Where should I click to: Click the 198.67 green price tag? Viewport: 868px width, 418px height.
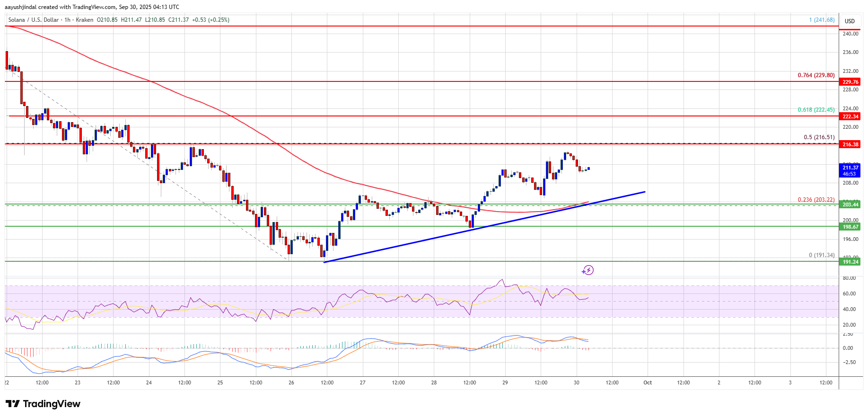(850, 227)
